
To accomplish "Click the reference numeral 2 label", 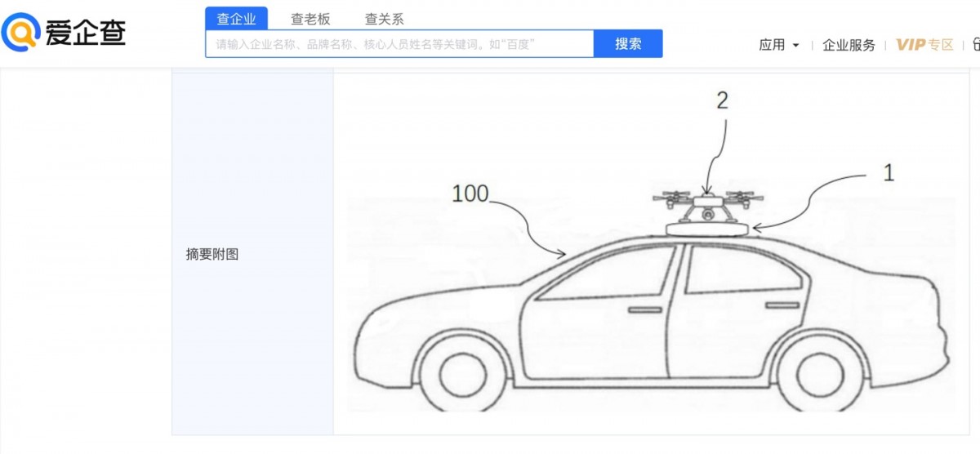I will 722,100.
